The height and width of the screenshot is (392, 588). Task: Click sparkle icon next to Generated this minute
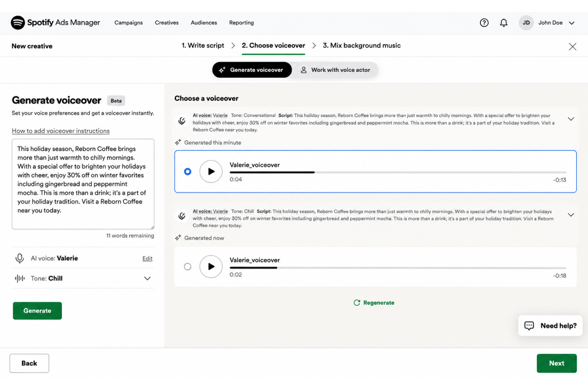tap(178, 142)
